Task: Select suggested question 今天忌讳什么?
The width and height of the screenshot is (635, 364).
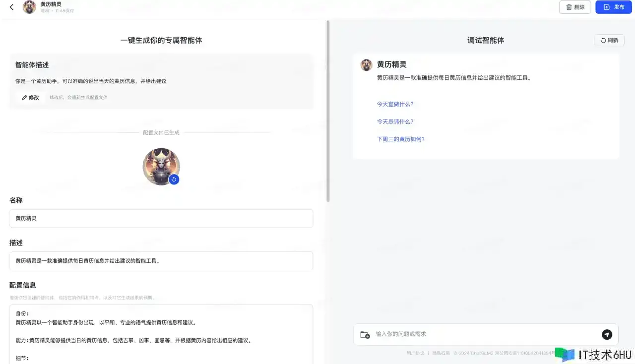Action: (395, 121)
